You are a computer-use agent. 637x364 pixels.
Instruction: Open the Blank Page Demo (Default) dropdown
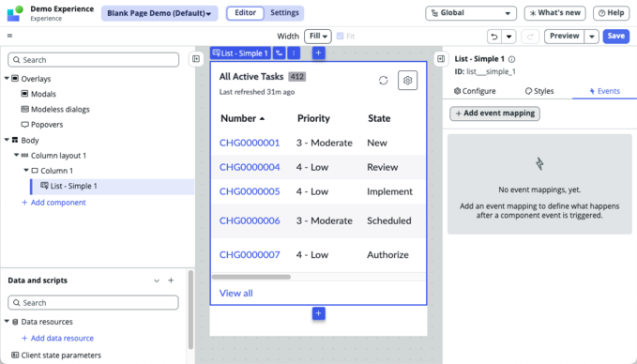[x=159, y=13]
